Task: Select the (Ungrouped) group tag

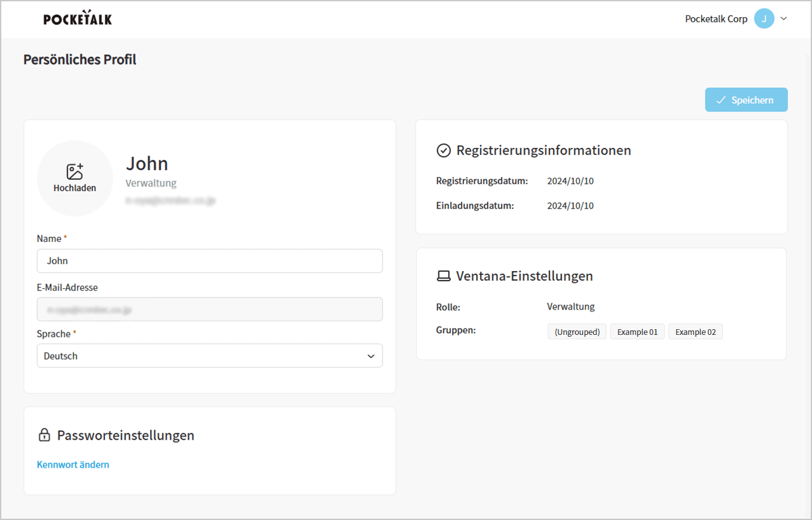Action: 577,332
